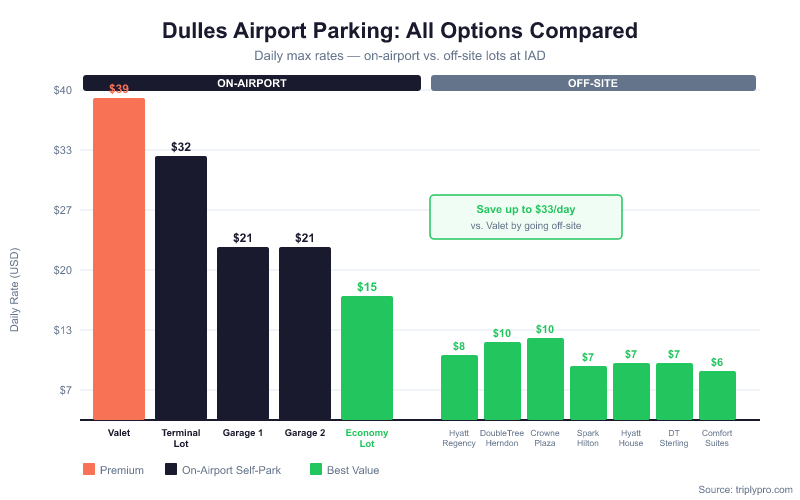
Task: Click the Hyatt Regency bar
Action: coord(459,387)
